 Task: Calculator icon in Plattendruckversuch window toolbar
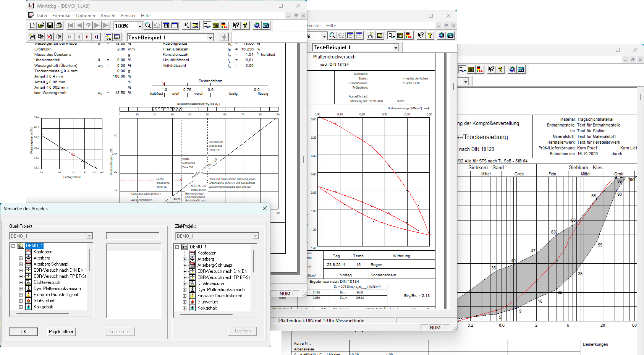tap(400, 36)
